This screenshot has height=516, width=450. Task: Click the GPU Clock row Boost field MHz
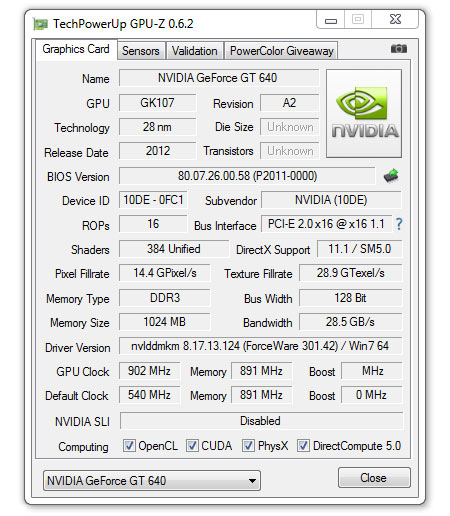(x=372, y=371)
